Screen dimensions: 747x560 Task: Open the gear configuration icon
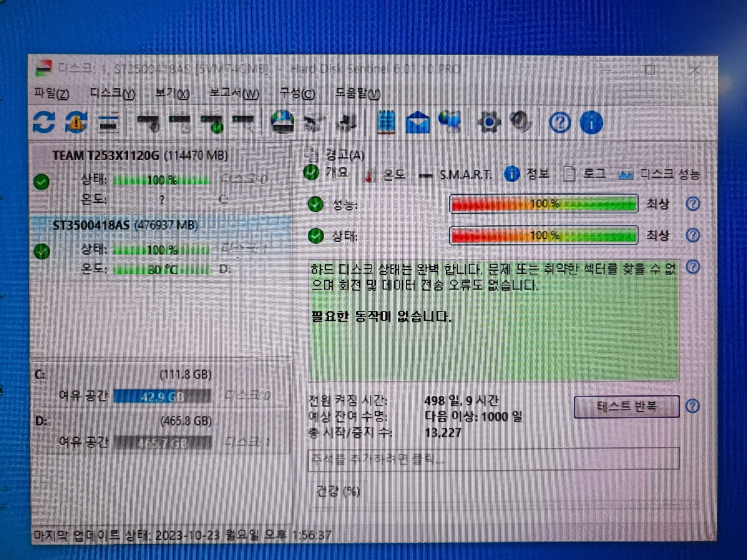coord(489,122)
